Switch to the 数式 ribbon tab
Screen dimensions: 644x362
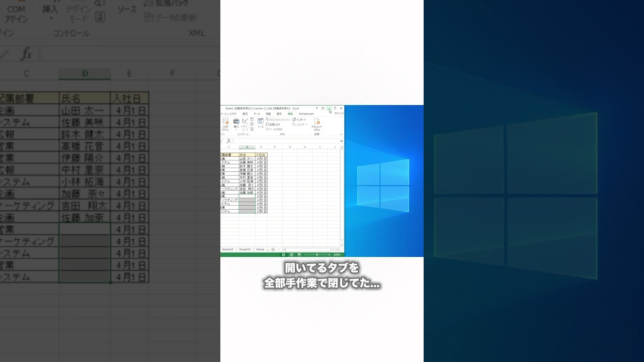coord(245,114)
